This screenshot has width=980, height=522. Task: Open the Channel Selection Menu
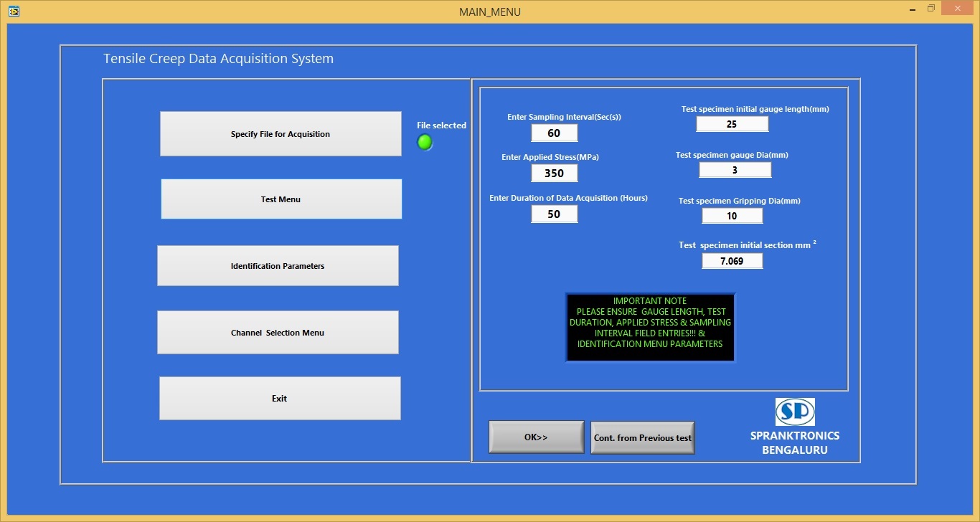[278, 332]
